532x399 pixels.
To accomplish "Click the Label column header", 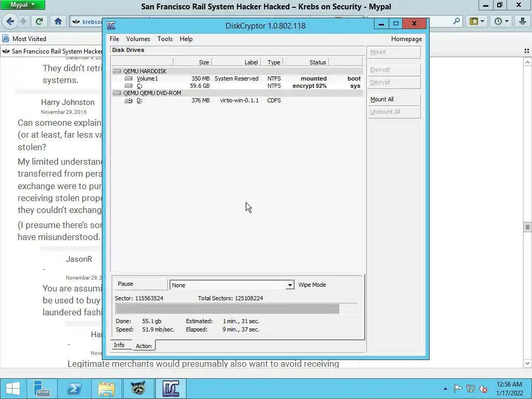I will point(236,62).
